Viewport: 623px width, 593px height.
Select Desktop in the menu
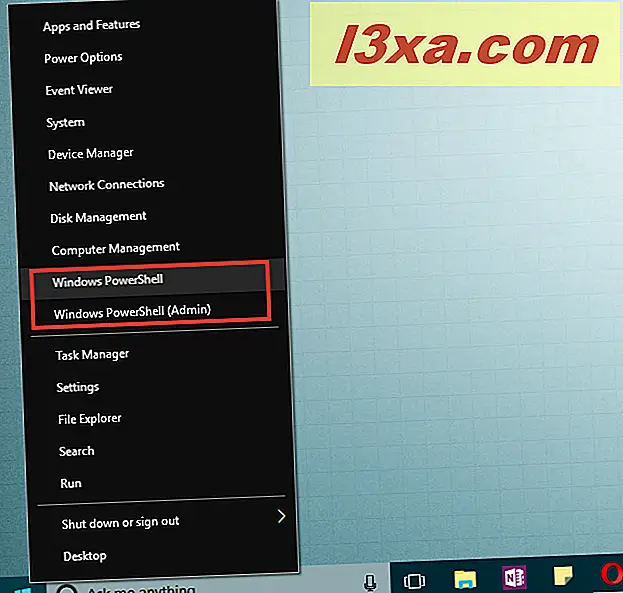coord(85,556)
